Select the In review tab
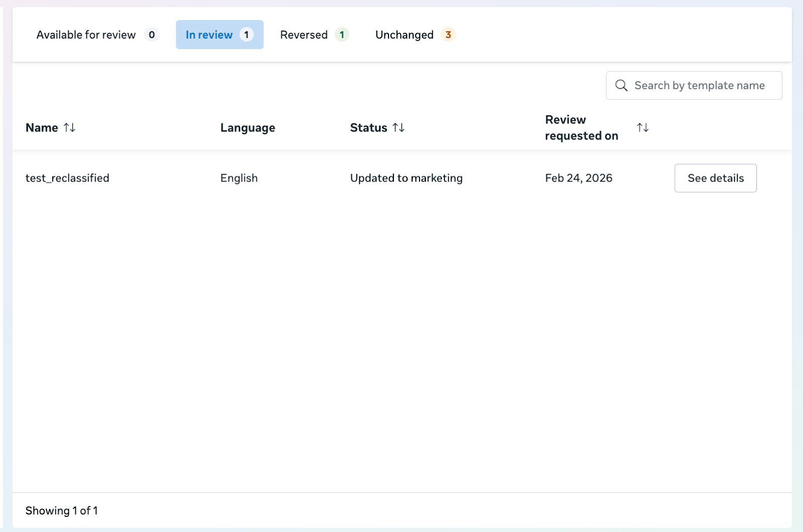Screen dimensions: 803x532 209,35
